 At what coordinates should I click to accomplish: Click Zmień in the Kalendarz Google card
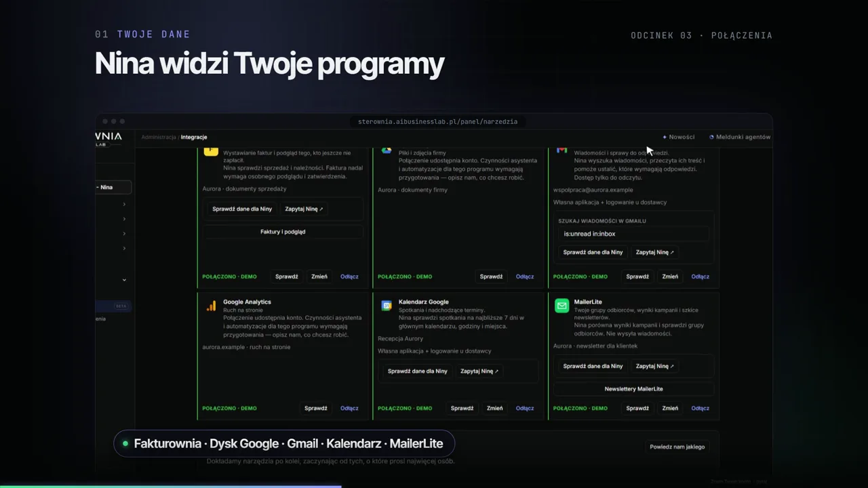pyautogui.click(x=495, y=408)
